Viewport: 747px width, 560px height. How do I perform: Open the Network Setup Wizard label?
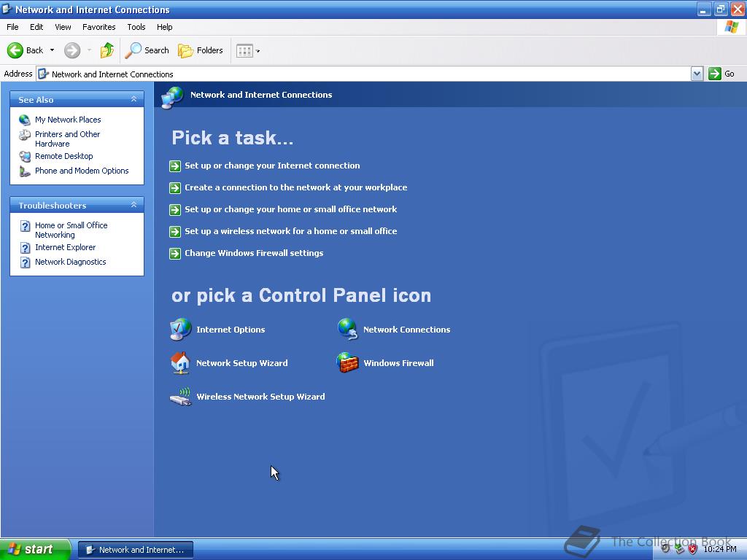click(x=242, y=363)
